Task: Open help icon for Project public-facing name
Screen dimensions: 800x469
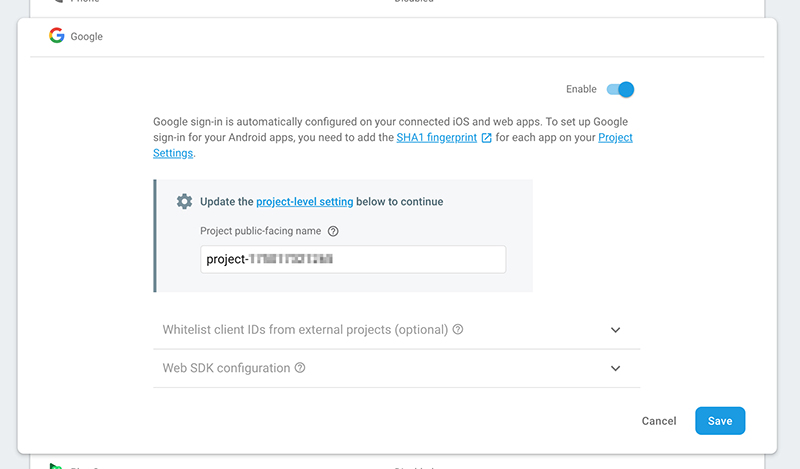Action: pyautogui.click(x=333, y=231)
